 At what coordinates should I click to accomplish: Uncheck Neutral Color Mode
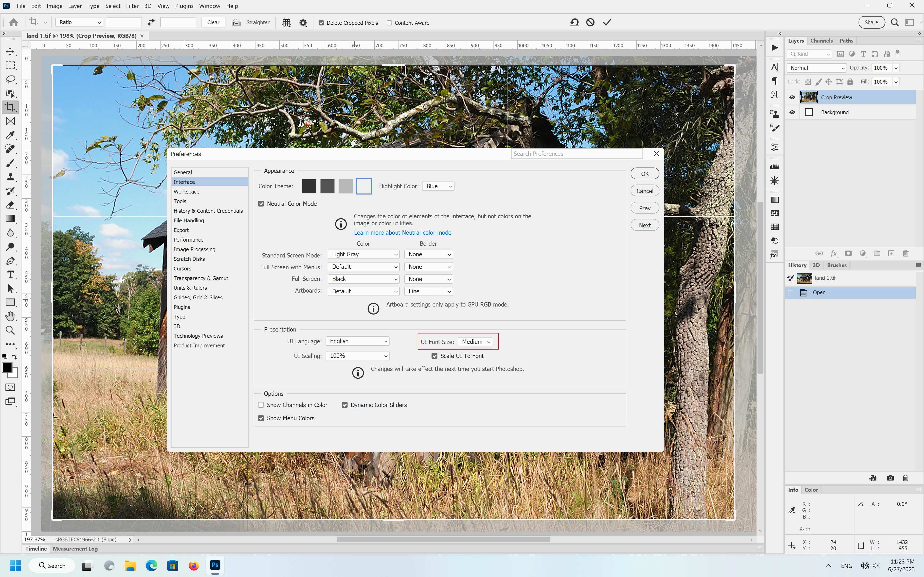(x=261, y=204)
